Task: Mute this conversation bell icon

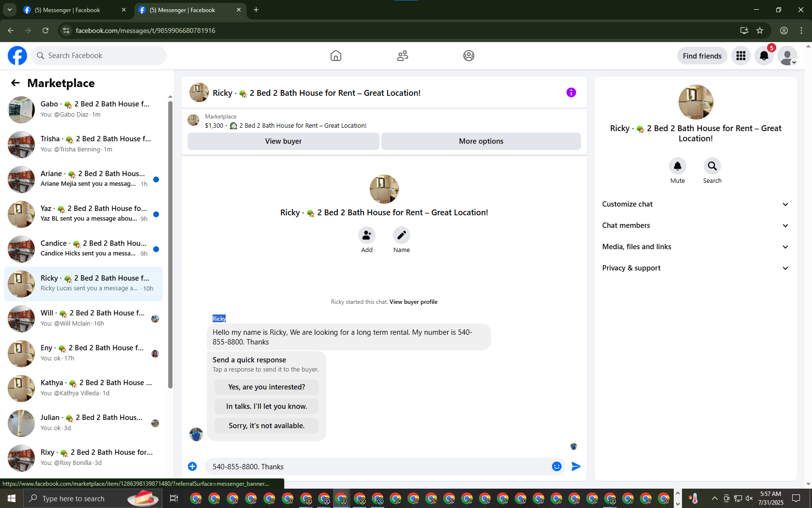Action: click(x=678, y=166)
